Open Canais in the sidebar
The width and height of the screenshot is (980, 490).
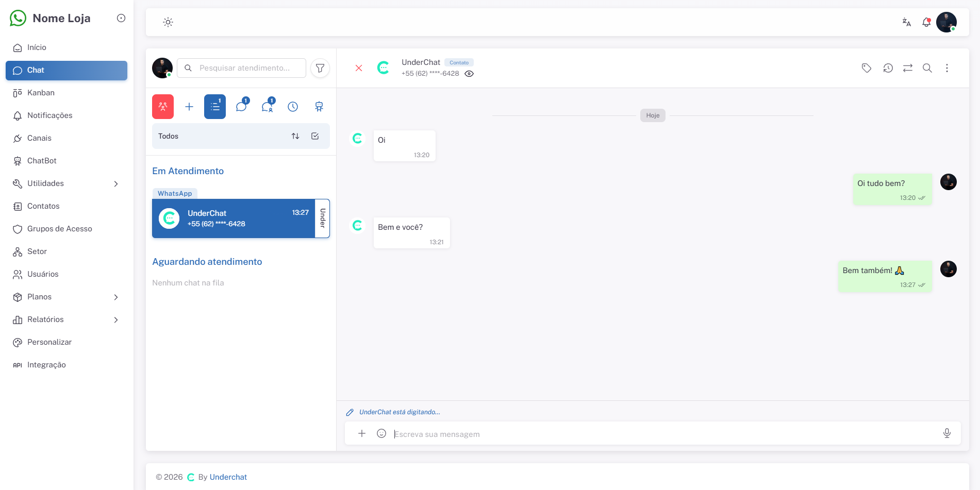pos(67,138)
